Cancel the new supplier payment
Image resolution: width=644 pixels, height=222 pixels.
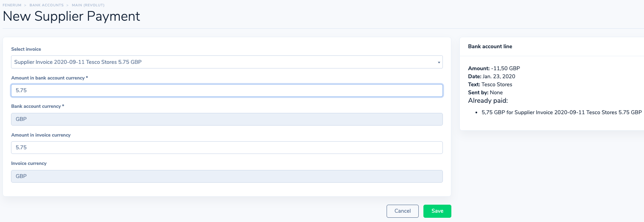click(403, 211)
